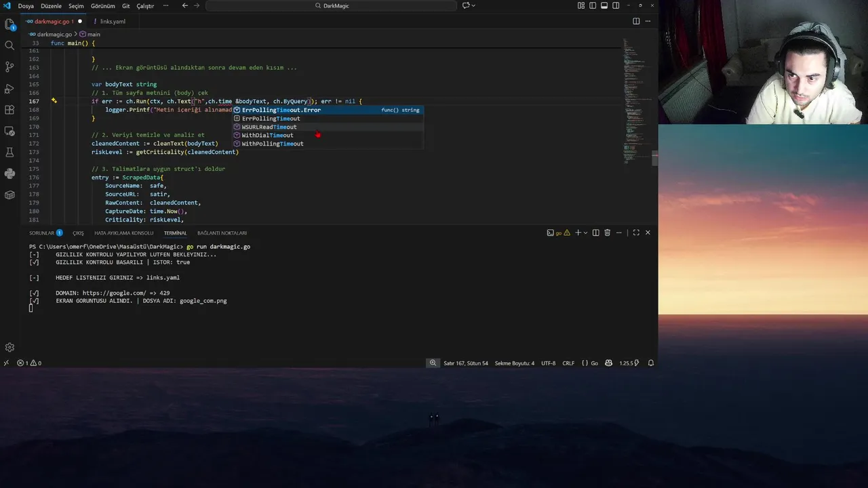Select the TERMİNAL panel tab

point(175,232)
